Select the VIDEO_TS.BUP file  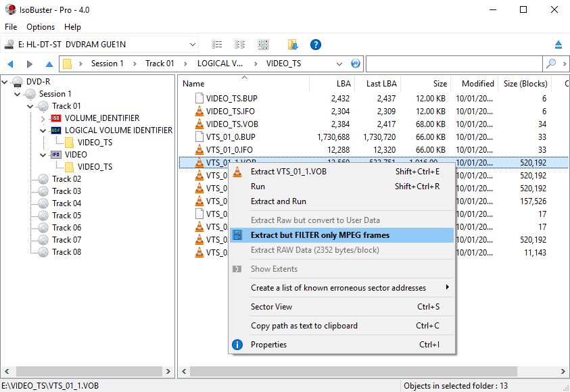(x=231, y=99)
